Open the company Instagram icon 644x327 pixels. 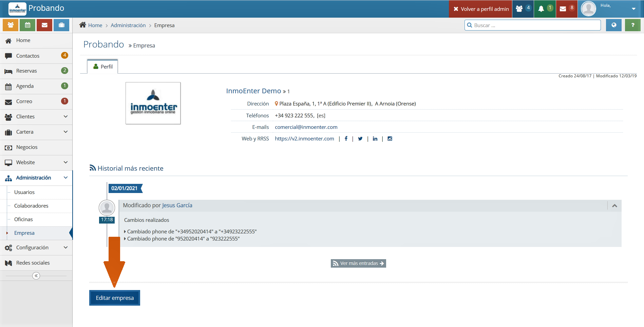tap(390, 138)
